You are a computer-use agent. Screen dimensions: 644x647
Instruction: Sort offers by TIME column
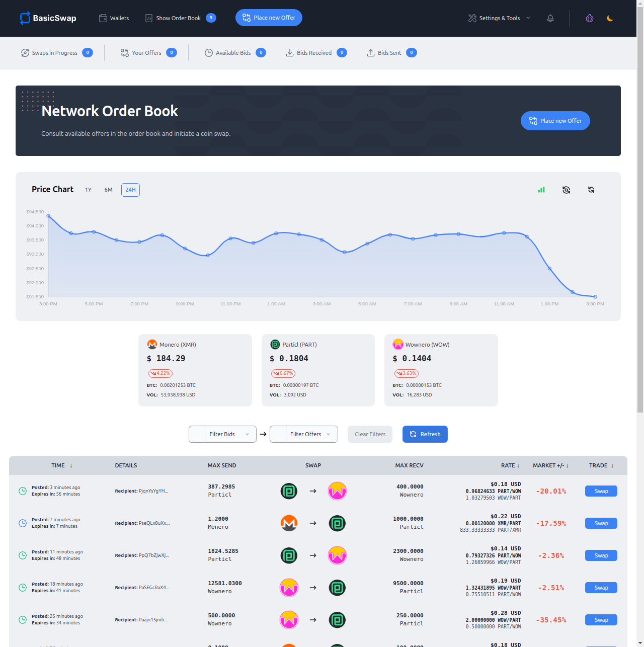coord(62,465)
